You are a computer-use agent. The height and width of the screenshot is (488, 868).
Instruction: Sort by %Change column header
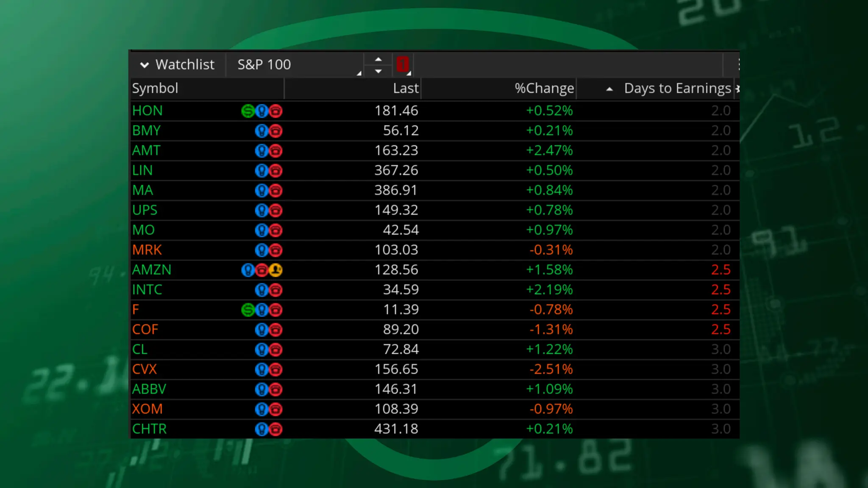tap(544, 88)
